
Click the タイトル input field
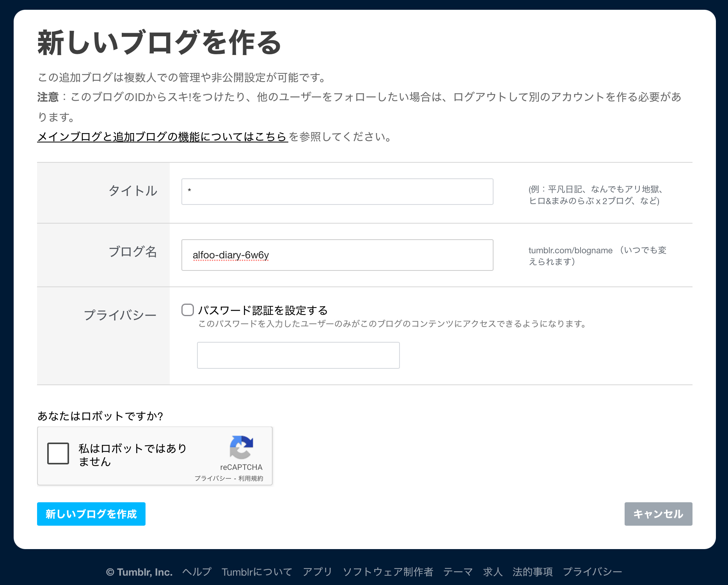[x=337, y=192]
